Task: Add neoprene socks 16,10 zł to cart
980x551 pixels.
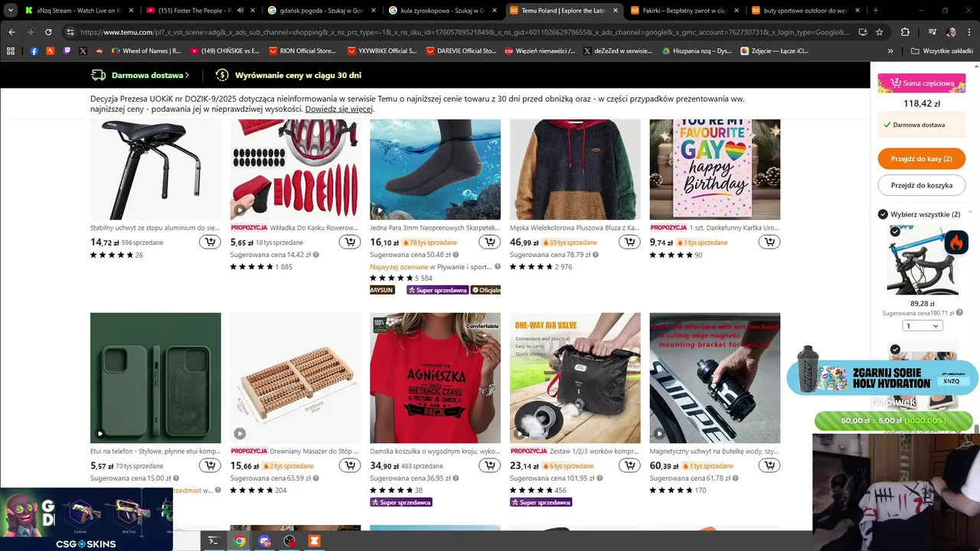Action: click(x=490, y=243)
